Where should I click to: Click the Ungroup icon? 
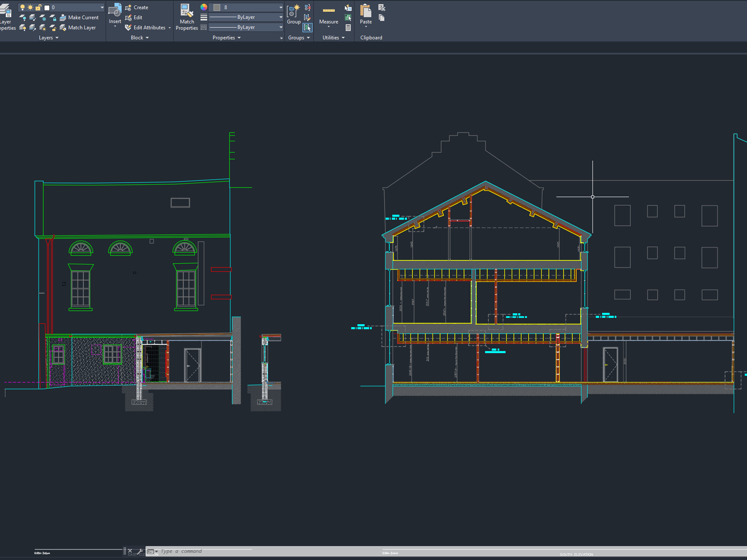307,7
